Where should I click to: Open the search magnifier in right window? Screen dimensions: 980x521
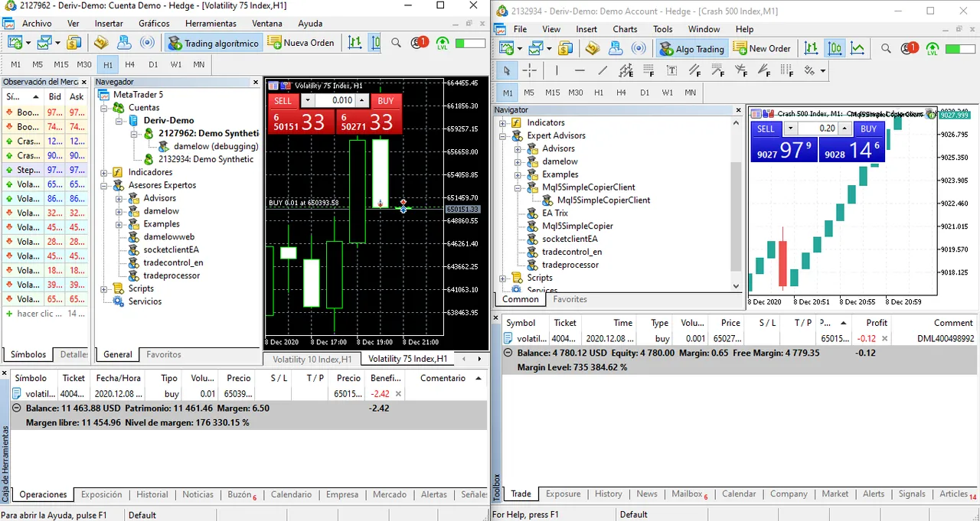[x=886, y=48]
